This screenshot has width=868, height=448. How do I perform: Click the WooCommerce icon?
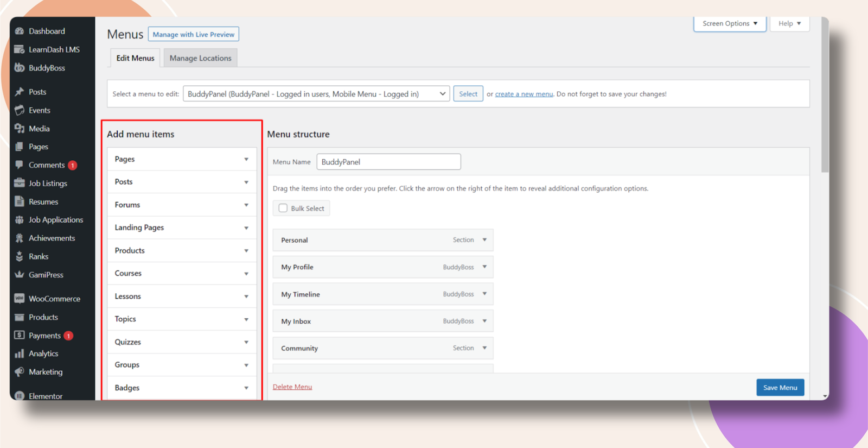20,299
